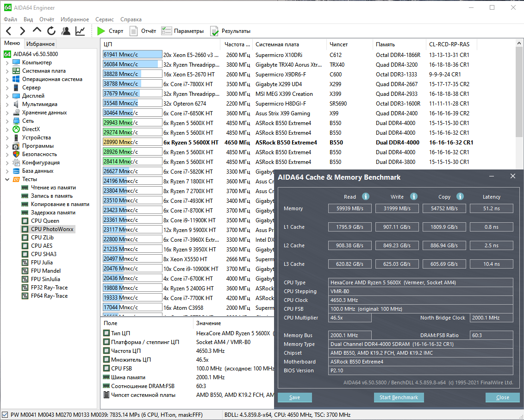The height and width of the screenshot is (420, 524).
Task: Click the AIDA64 v6.50.5800 root node
Action: (35, 54)
